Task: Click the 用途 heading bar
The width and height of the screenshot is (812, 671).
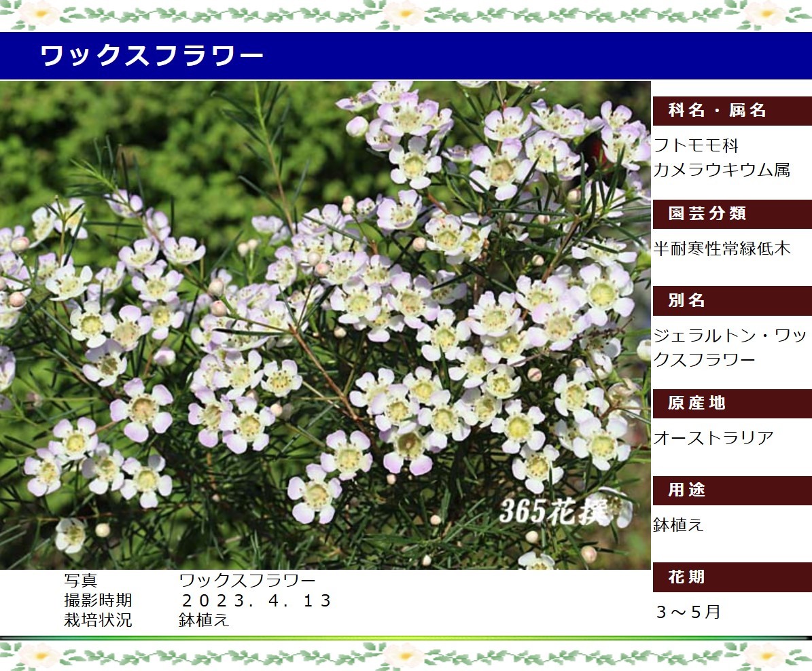Action: pos(731,490)
